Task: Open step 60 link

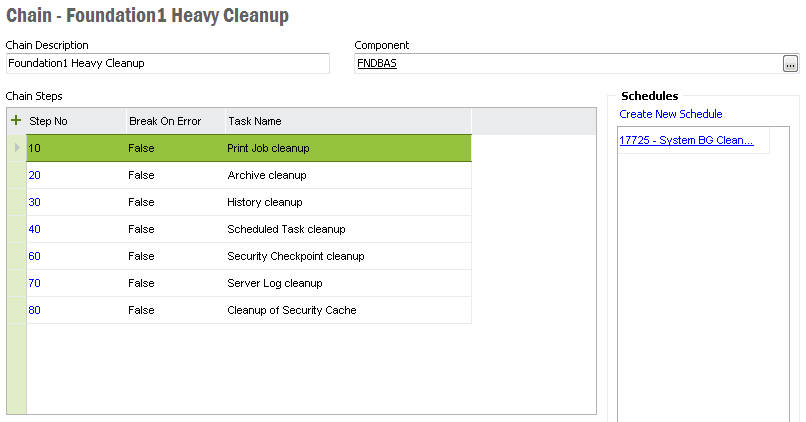Action: pyautogui.click(x=35, y=256)
